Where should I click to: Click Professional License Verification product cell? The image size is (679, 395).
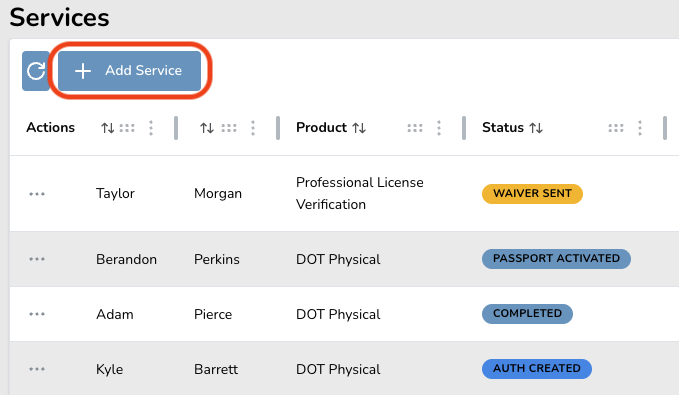point(360,194)
